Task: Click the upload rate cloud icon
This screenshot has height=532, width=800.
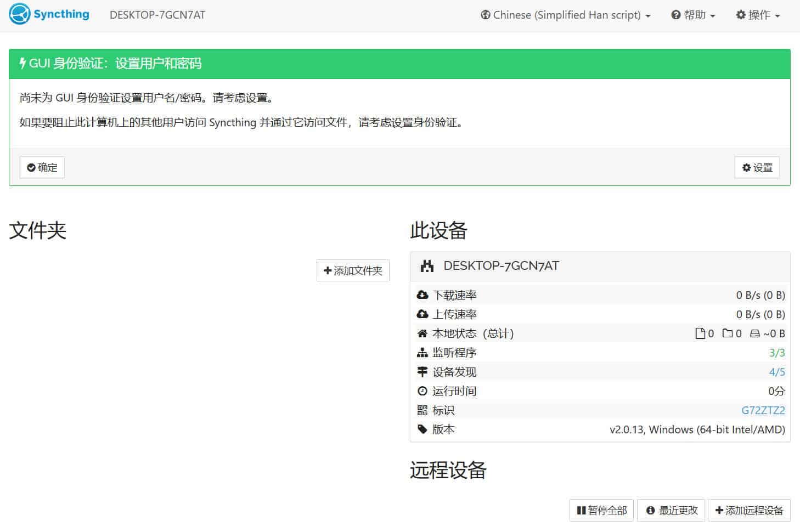Action: [422, 314]
